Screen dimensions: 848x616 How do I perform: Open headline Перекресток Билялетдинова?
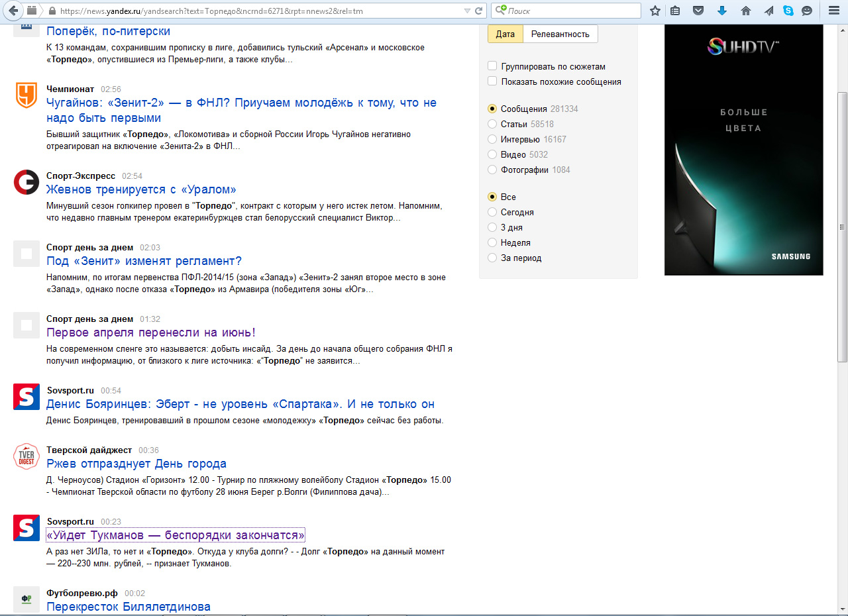click(x=129, y=607)
